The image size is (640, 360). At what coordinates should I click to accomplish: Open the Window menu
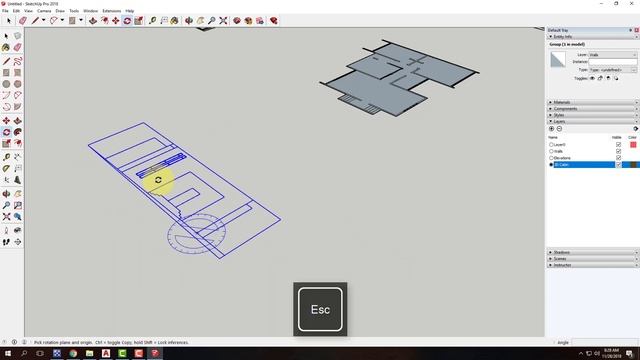coord(91,11)
